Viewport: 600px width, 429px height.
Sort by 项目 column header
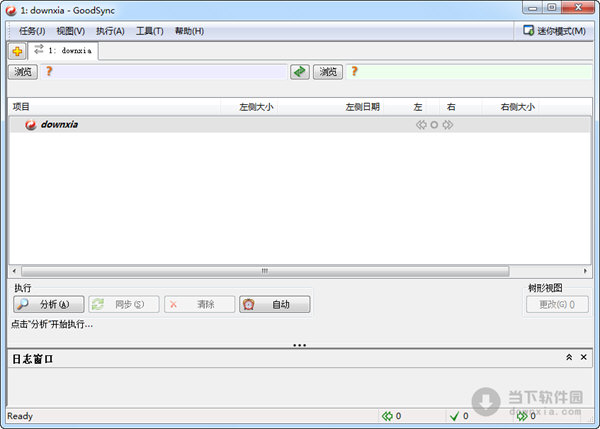[114, 107]
